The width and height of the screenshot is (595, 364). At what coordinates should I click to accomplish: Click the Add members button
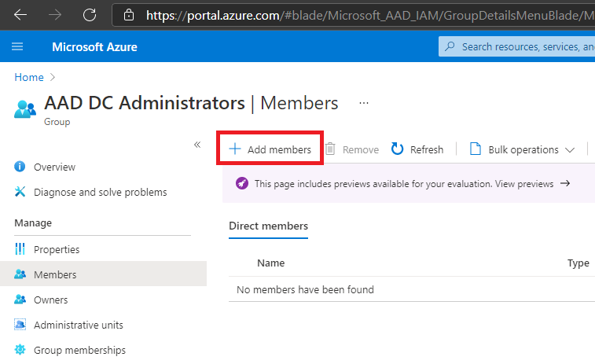tap(270, 149)
